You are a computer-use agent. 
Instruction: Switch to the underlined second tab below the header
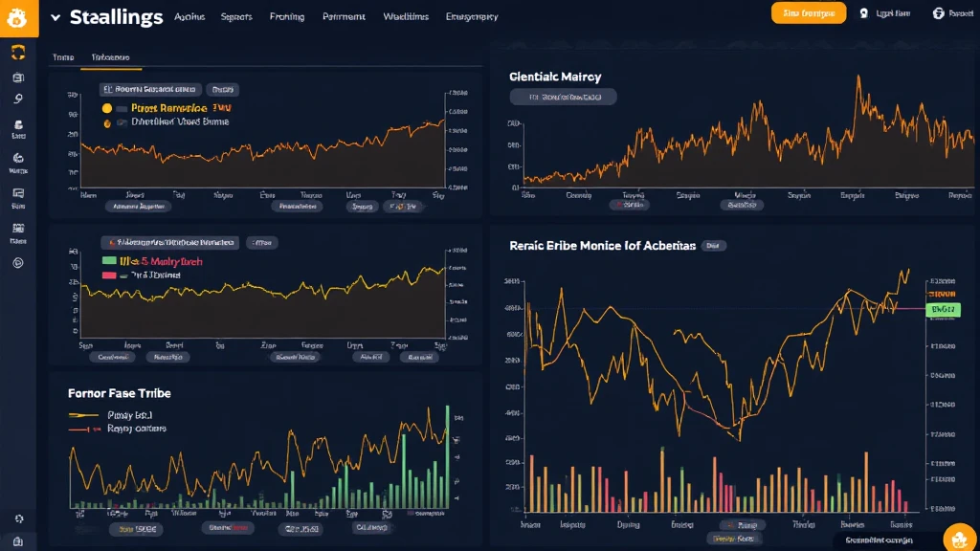tap(110, 58)
